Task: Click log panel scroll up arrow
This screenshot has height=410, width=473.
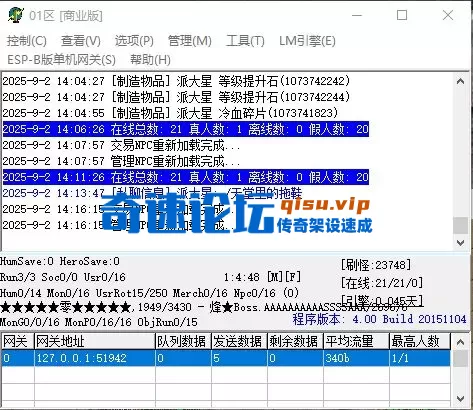Action: coord(461,81)
